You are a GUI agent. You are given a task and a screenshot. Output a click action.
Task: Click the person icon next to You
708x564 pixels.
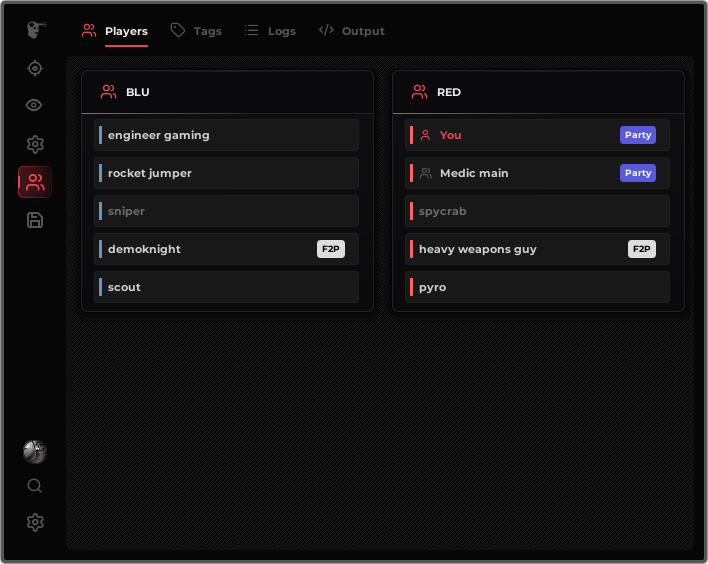coord(425,135)
